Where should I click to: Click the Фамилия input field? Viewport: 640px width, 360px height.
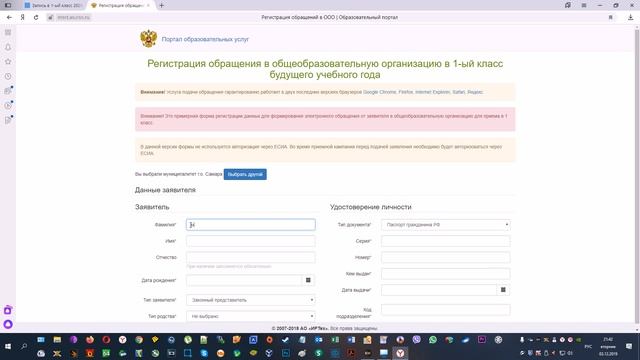[x=251, y=224]
